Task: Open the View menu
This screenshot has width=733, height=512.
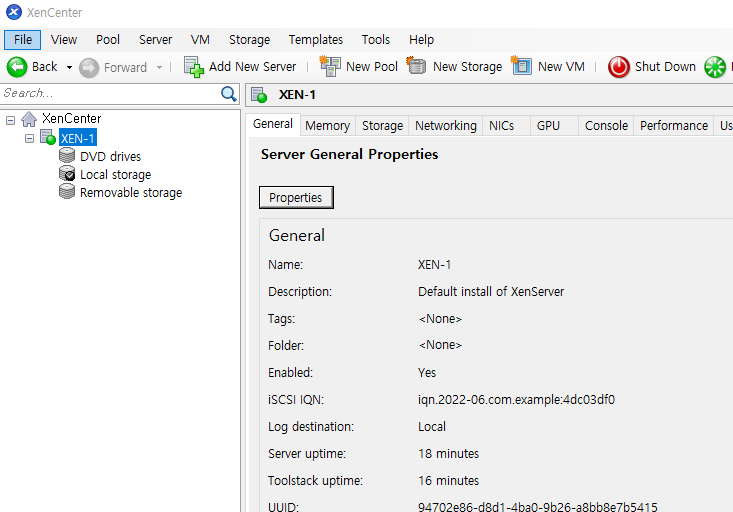Action: [64, 40]
